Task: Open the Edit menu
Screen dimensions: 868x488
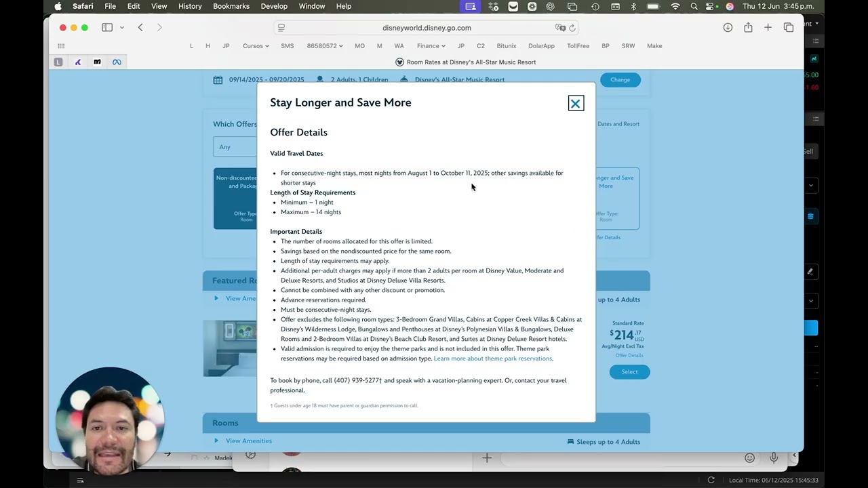Action: (134, 7)
